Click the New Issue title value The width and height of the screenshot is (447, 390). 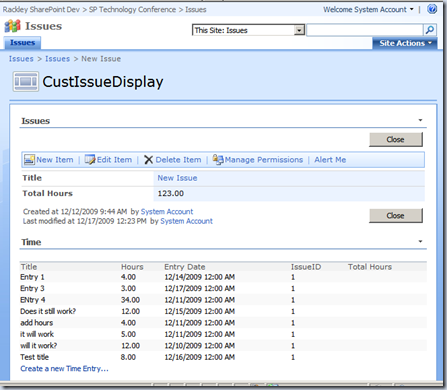point(177,178)
